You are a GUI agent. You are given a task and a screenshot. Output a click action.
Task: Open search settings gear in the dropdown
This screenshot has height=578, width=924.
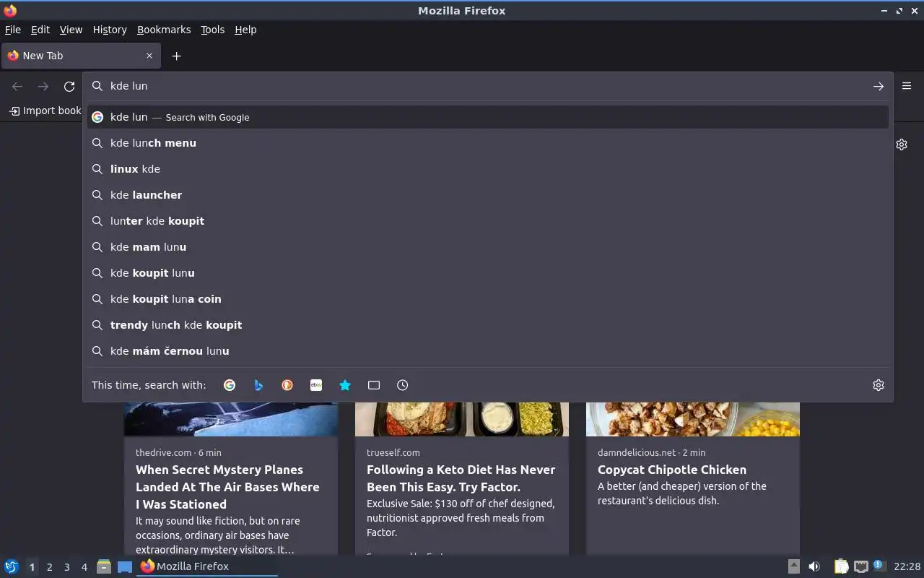pyautogui.click(x=879, y=385)
